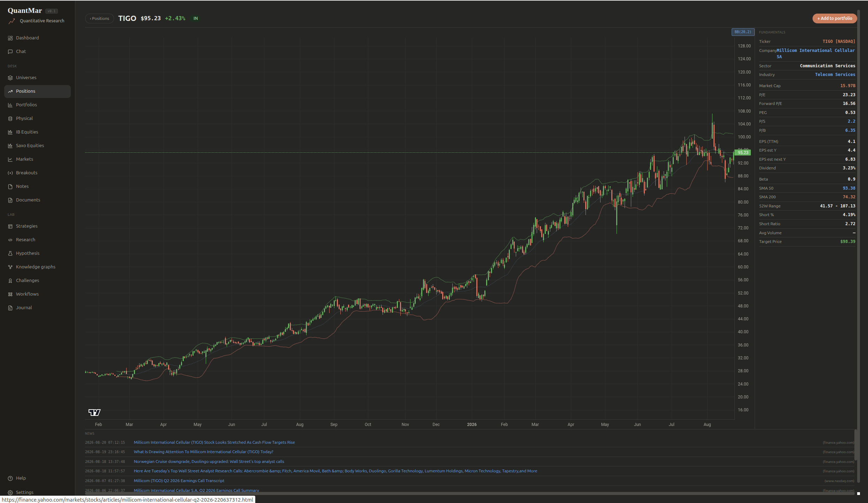This screenshot has height=503, width=868.
Task: Open 'Stock Looks Stretched As Cash Flow' article
Action: 214,442
